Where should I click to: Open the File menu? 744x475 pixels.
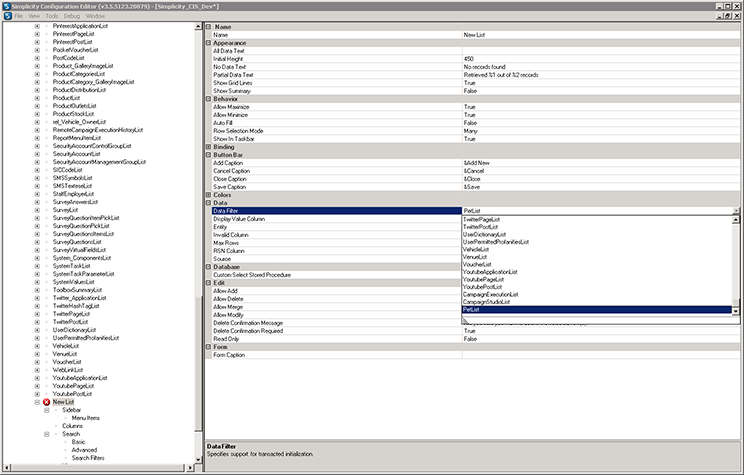coord(19,16)
